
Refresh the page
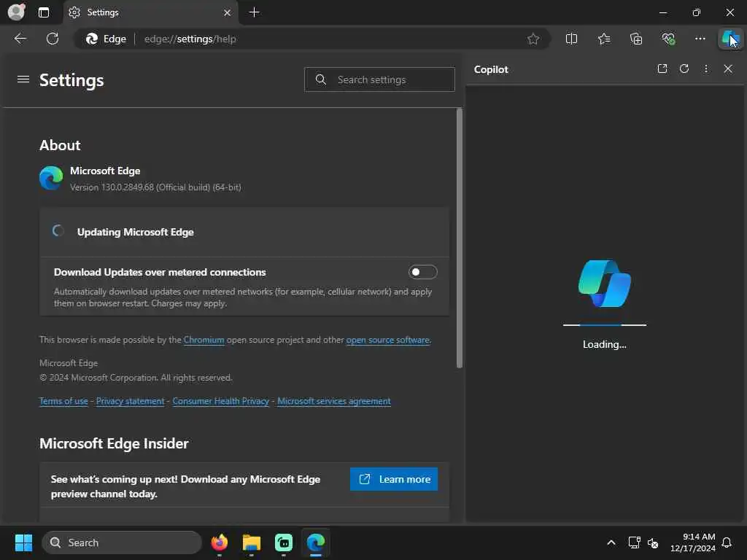click(53, 39)
